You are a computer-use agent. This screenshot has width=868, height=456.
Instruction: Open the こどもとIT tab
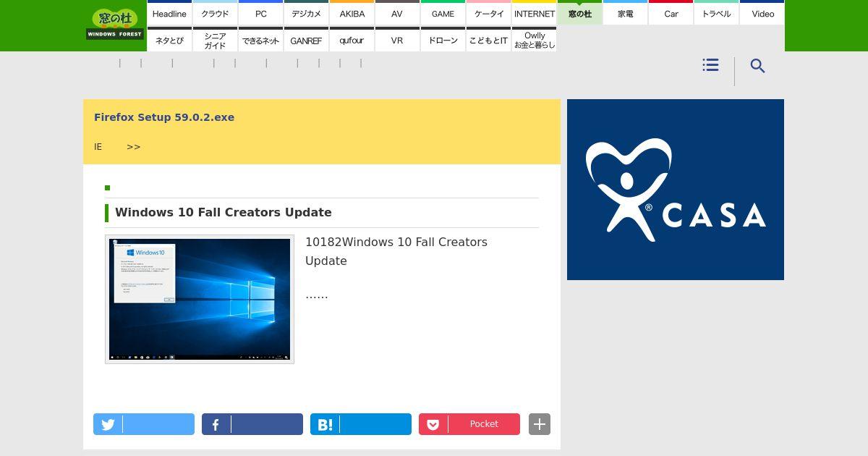(x=488, y=40)
